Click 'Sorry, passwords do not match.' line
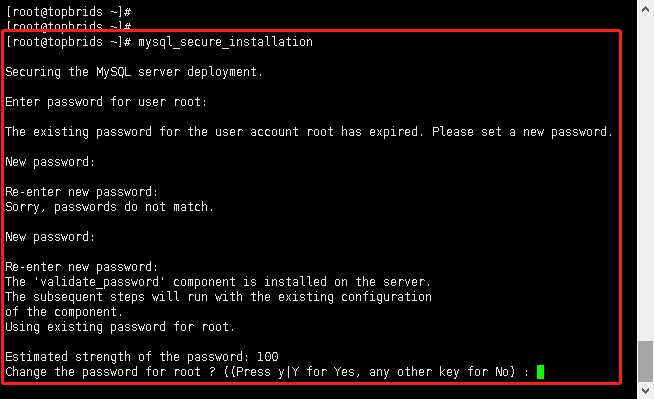Image resolution: width=654 pixels, height=399 pixels. click(x=109, y=207)
